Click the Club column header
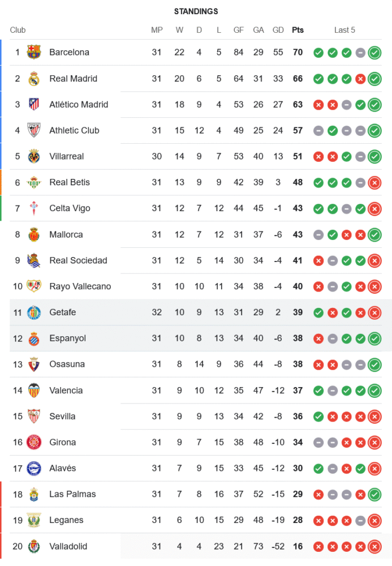392x566 pixels. click(x=18, y=30)
